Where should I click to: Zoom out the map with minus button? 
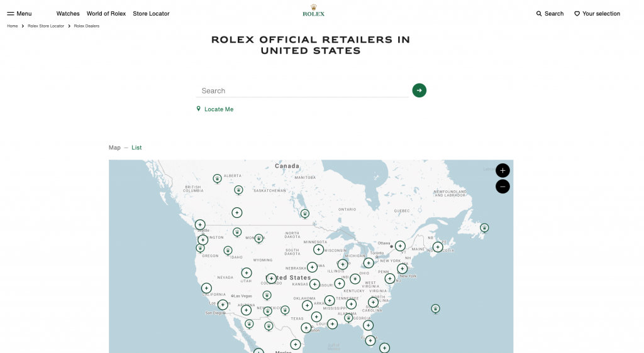click(502, 187)
